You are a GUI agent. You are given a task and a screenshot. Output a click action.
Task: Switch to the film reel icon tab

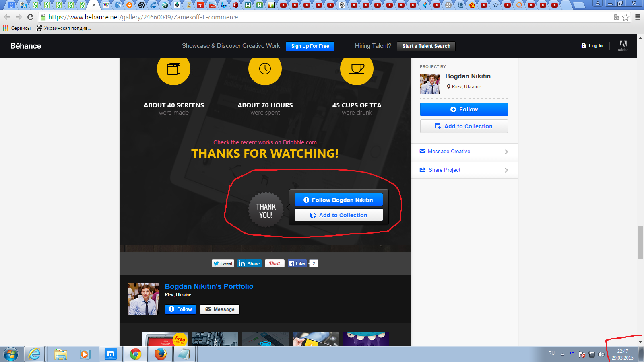pos(141,5)
